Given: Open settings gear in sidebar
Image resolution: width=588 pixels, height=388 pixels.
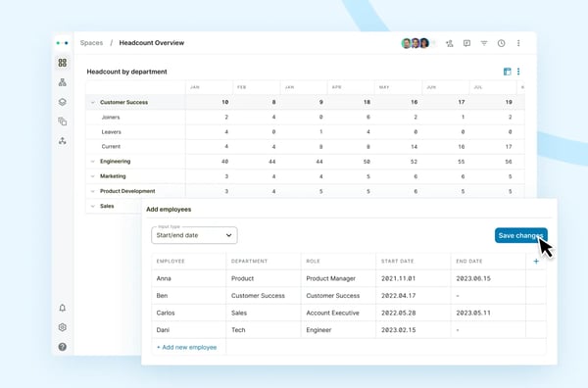Looking at the screenshot, I should click(x=63, y=327).
